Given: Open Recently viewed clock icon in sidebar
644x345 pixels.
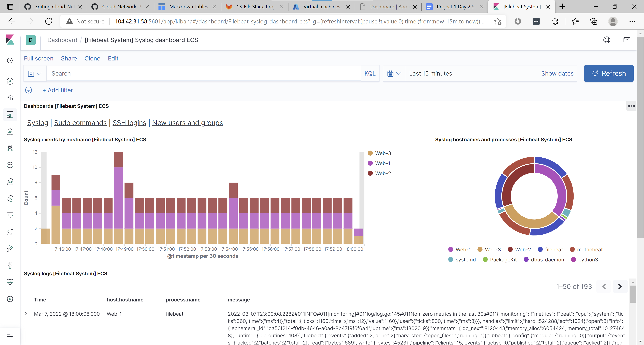Looking at the screenshot, I should [x=10, y=60].
